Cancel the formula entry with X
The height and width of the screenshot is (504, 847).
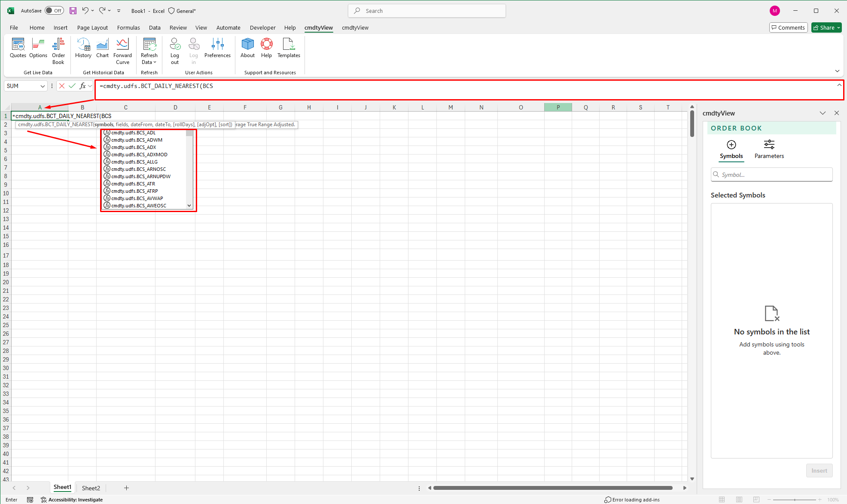[62, 86]
